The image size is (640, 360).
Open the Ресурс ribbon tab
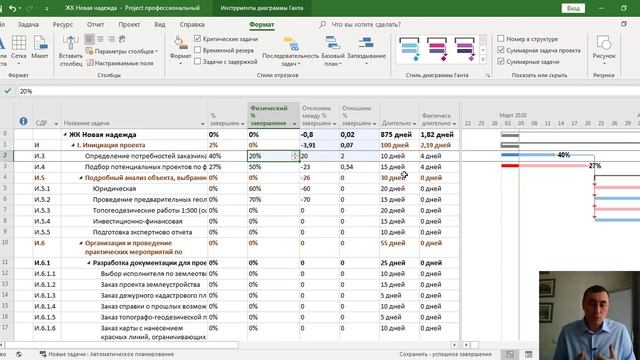coord(62,24)
